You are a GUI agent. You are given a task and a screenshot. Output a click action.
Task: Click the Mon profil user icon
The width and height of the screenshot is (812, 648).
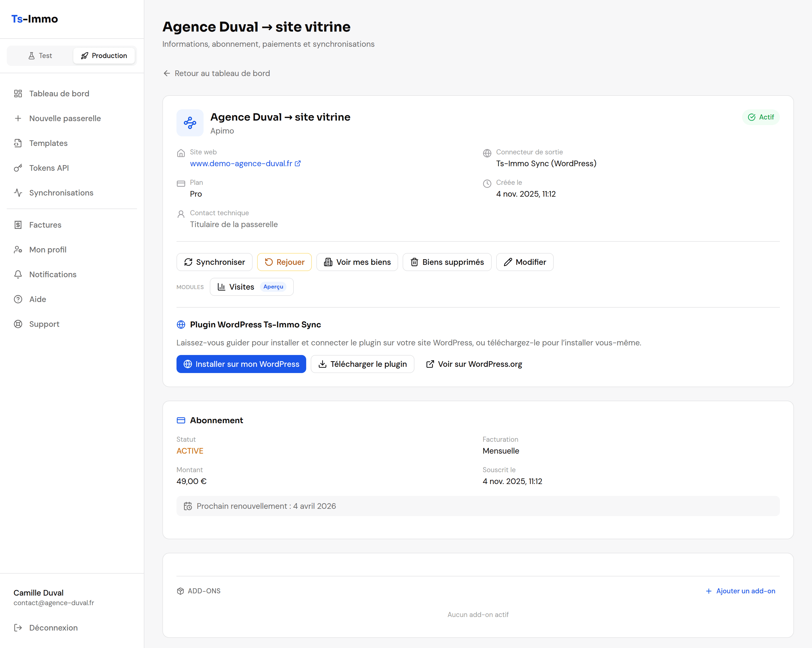(x=18, y=250)
